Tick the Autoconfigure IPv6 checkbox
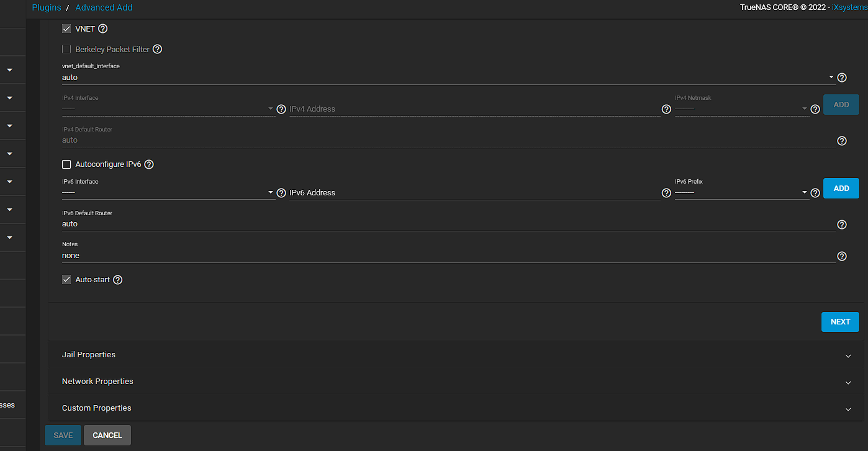 click(66, 164)
